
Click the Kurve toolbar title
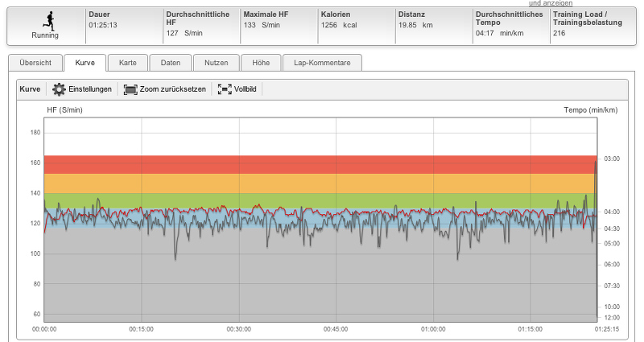(x=30, y=89)
